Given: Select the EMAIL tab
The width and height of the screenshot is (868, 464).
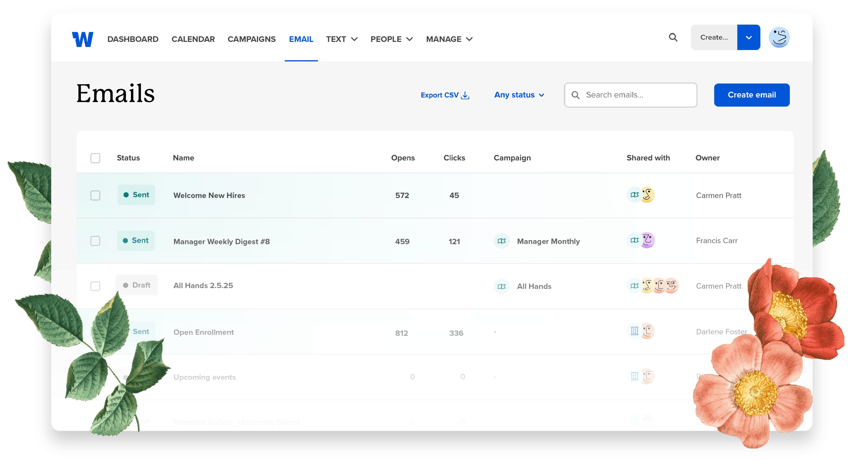Looking at the screenshot, I should click(301, 39).
